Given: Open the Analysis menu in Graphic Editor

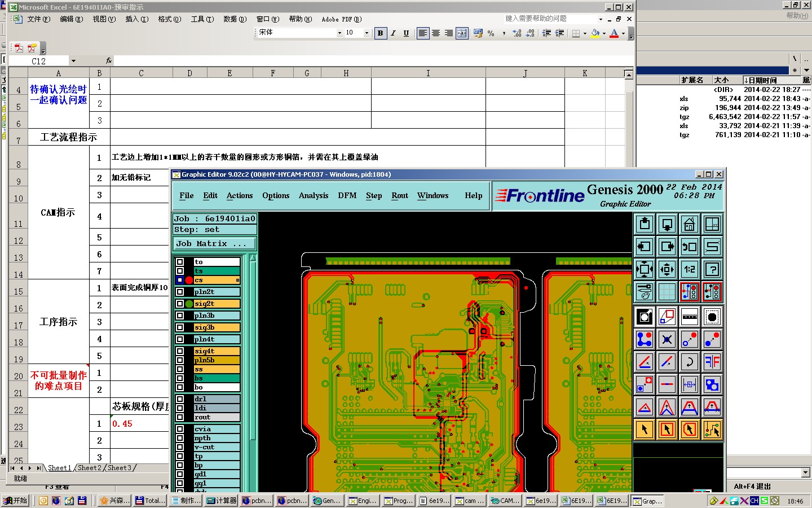Looking at the screenshot, I should click(x=314, y=196).
